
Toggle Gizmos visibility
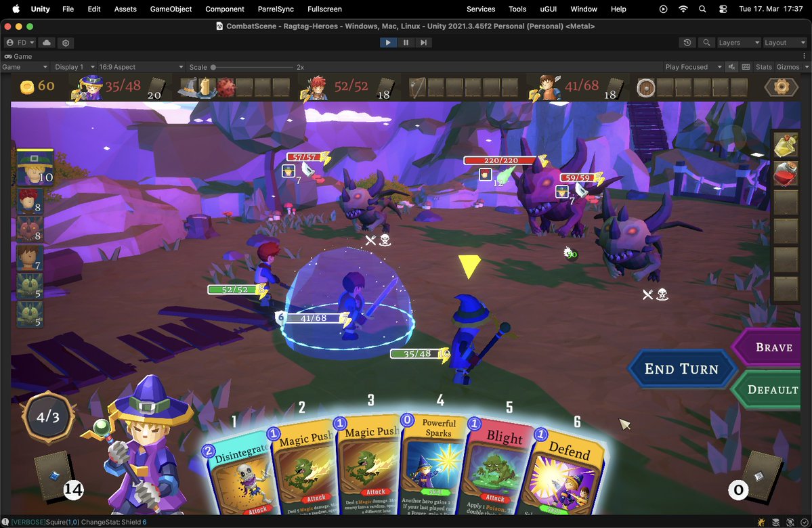pos(788,67)
